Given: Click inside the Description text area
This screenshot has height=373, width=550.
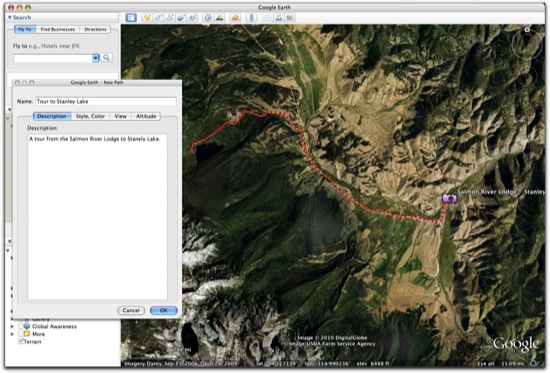Looking at the screenshot, I should 97,217.
